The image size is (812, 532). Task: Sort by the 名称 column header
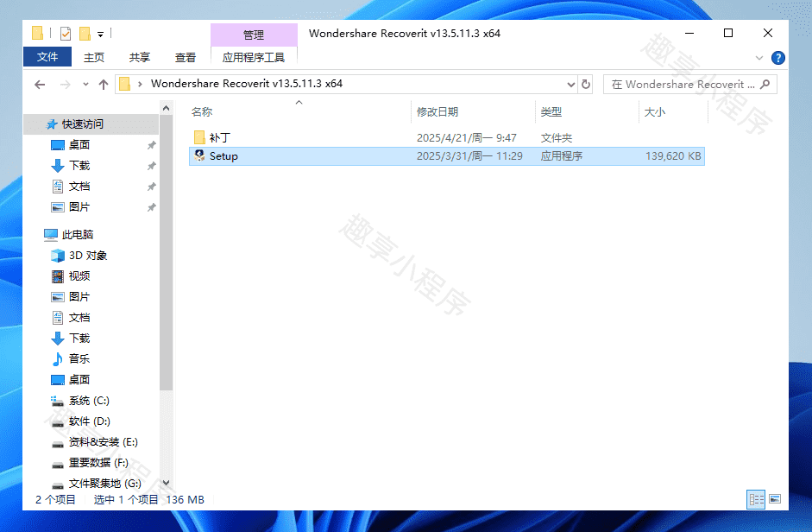pyautogui.click(x=202, y=112)
